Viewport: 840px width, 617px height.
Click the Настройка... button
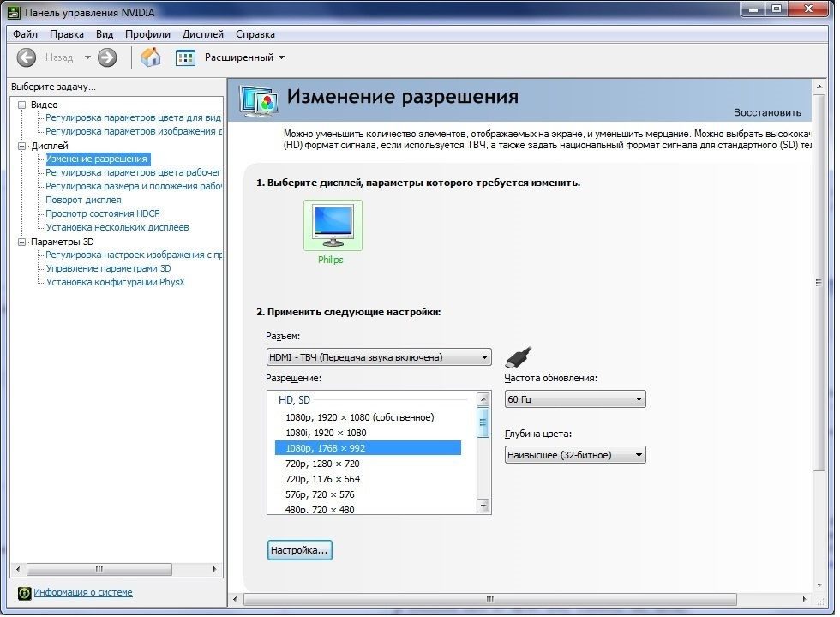(x=299, y=550)
